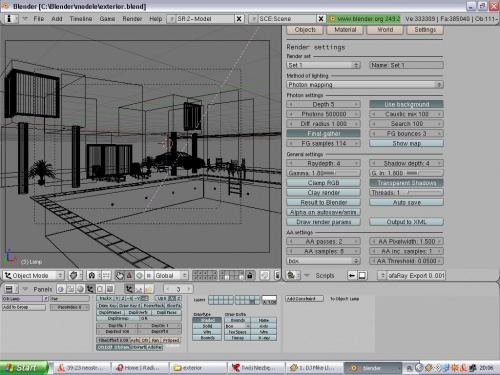Click the full-window icon in Scripts header
Image resolution: width=500 pixels, height=375 pixels.
[x=362, y=275]
